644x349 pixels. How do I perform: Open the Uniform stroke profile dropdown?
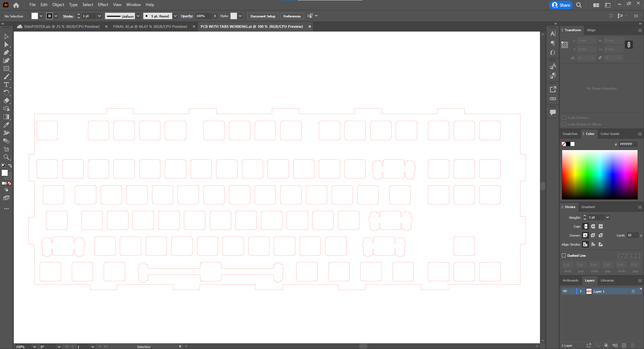click(x=138, y=16)
